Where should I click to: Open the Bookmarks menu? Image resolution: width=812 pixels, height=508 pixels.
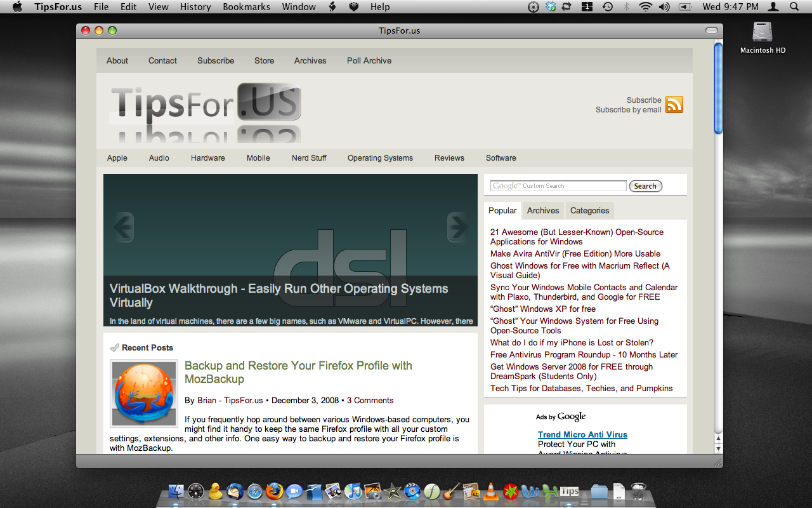246,7
